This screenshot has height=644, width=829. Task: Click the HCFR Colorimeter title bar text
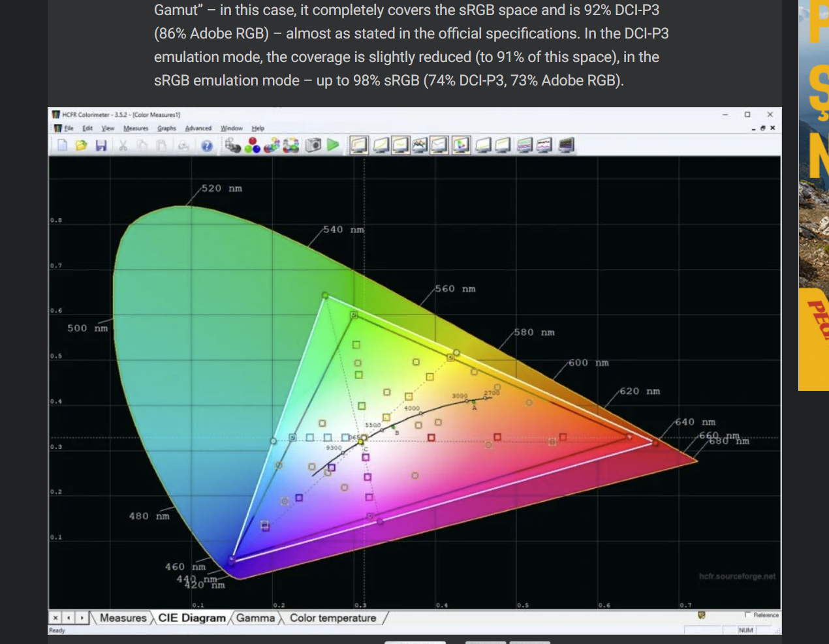click(121, 114)
